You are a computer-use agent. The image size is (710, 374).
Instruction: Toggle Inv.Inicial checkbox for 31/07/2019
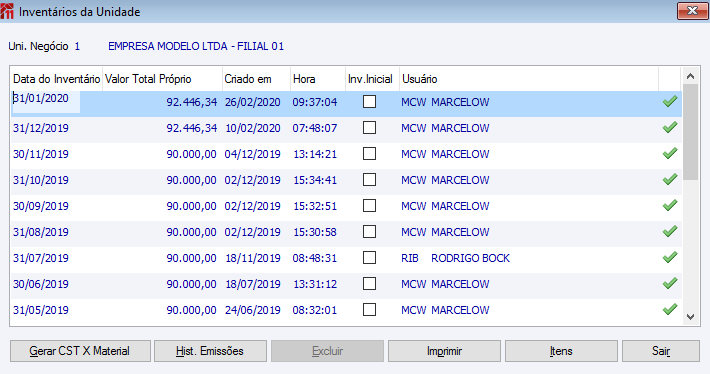[369, 258]
